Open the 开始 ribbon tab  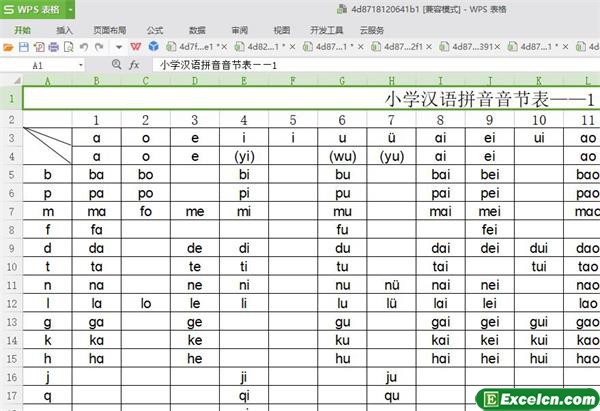click(23, 30)
